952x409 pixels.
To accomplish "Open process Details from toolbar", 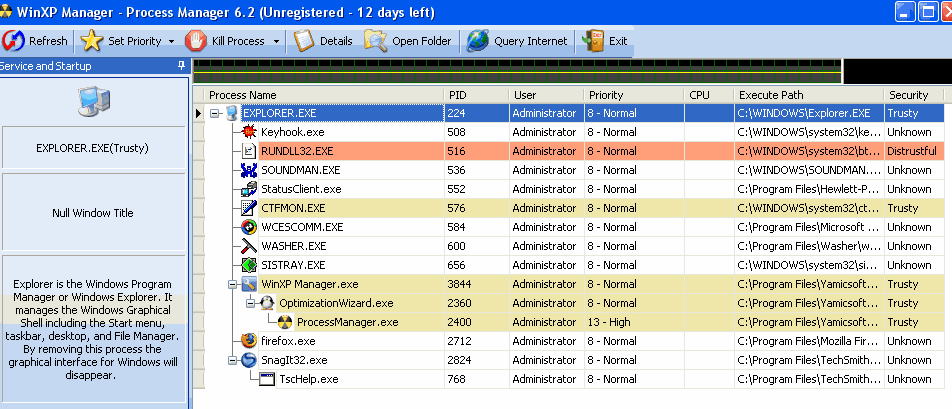I will coord(323,41).
